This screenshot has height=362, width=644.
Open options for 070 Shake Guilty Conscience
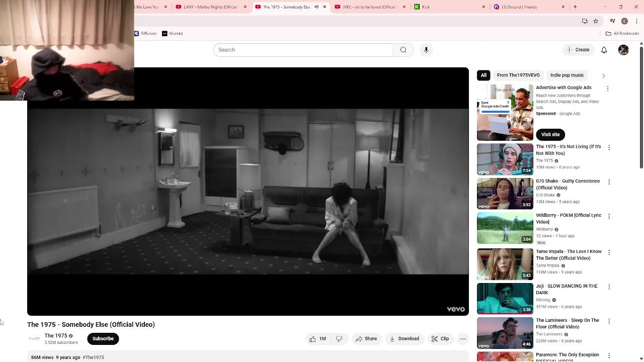pyautogui.click(x=609, y=182)
